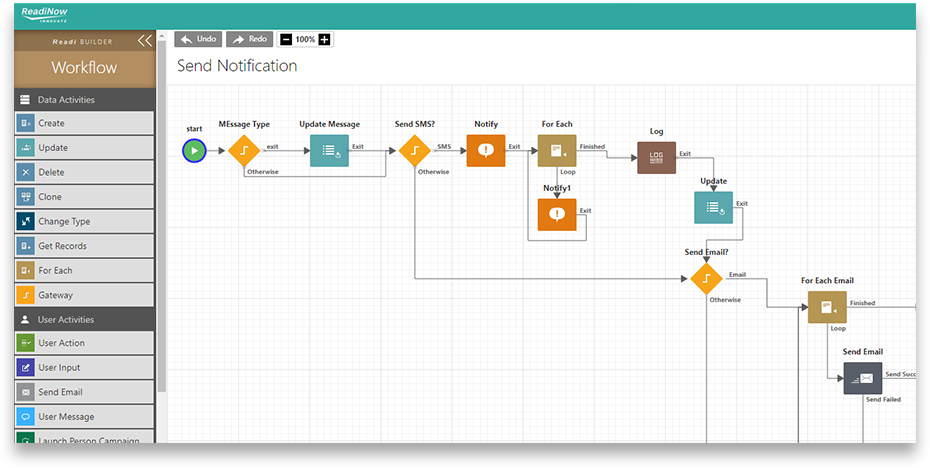The width and height of the screenshot is (930, 468).
Task: Click the Update activity icon in sidebar
Action: 26,148
